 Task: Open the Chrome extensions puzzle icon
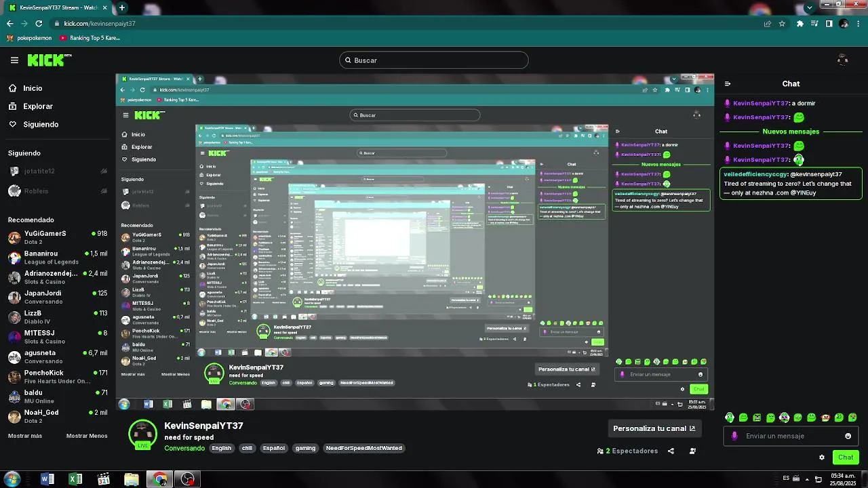coord(800,23)
